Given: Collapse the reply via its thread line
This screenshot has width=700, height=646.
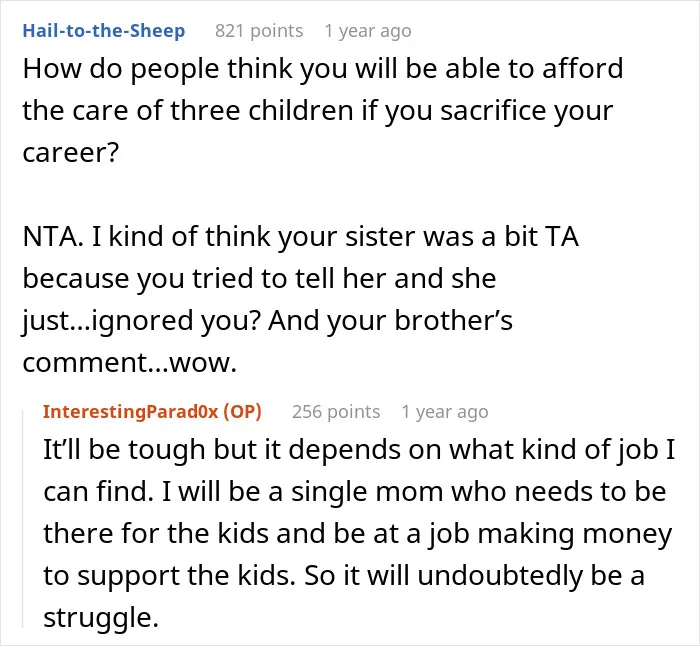Looking at the screenshot, I should tap(23, 519).
